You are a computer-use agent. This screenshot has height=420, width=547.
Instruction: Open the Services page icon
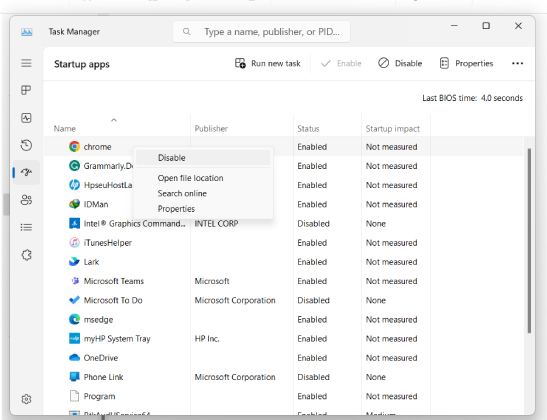tap(26, 255)
